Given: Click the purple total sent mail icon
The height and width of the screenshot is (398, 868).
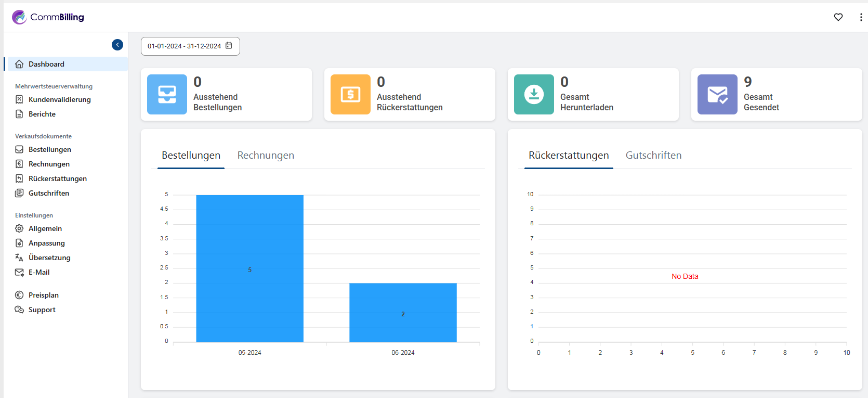Looking at the screenshot, I should [717, 94].
